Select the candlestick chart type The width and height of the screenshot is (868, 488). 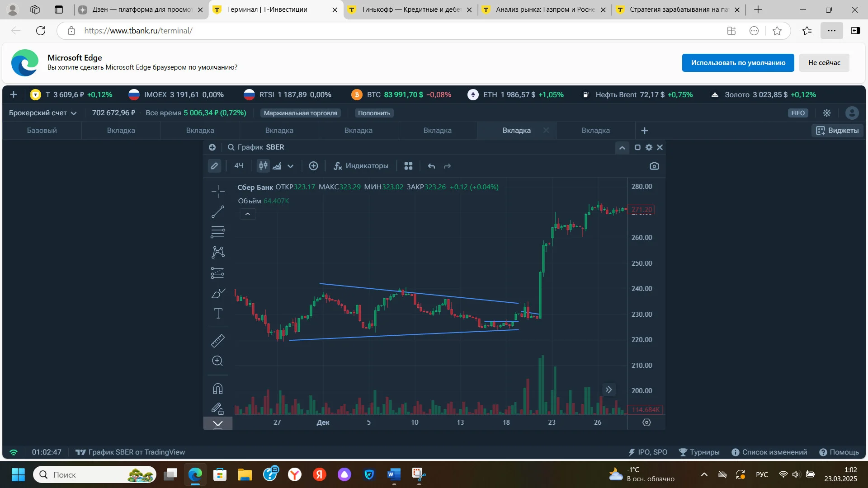[x=263, y=166]
